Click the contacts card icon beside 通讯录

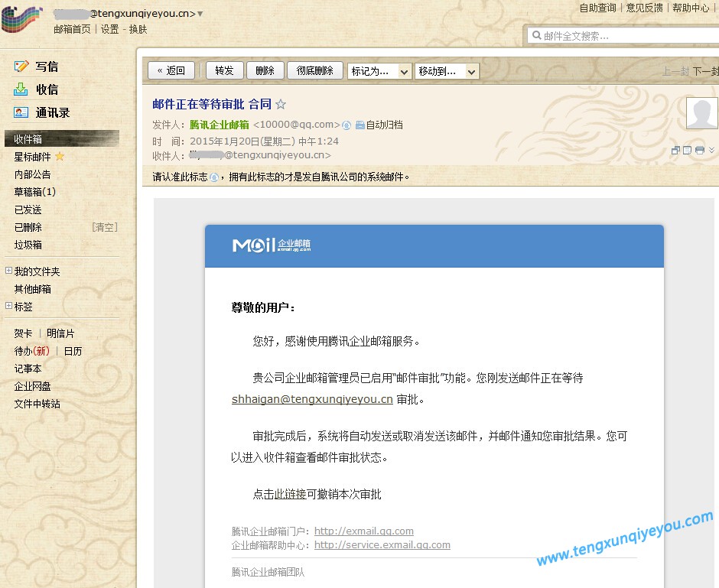21,112
